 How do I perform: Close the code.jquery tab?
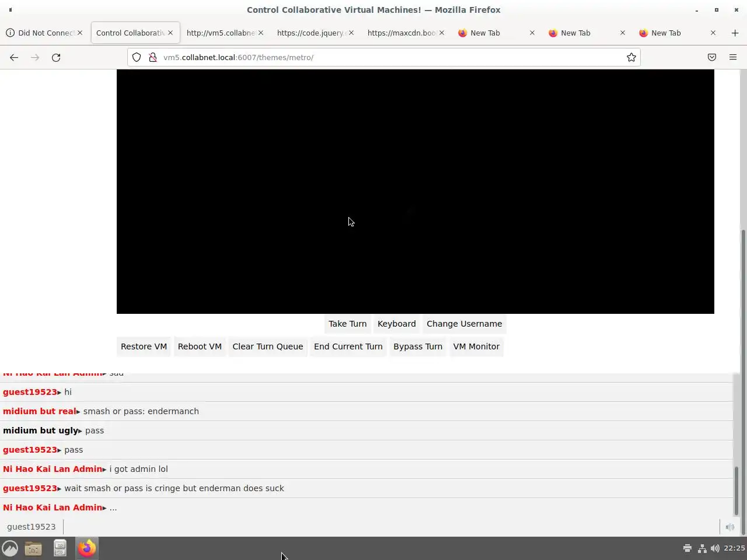351,33
